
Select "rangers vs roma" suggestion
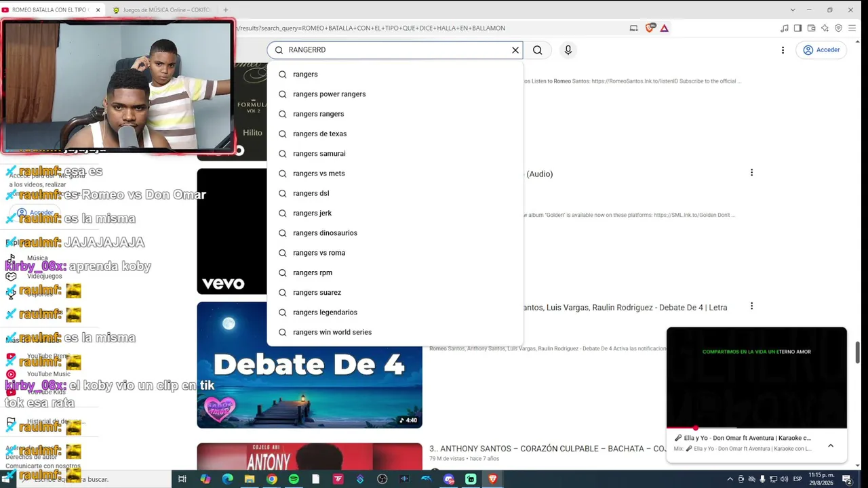(x=395, y=252)
